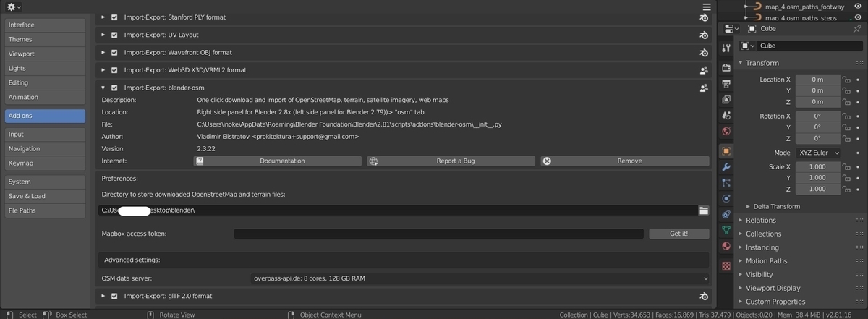Open the Save & Load section
This screenshot has height=319, width=868.
[x=45, y=196]
